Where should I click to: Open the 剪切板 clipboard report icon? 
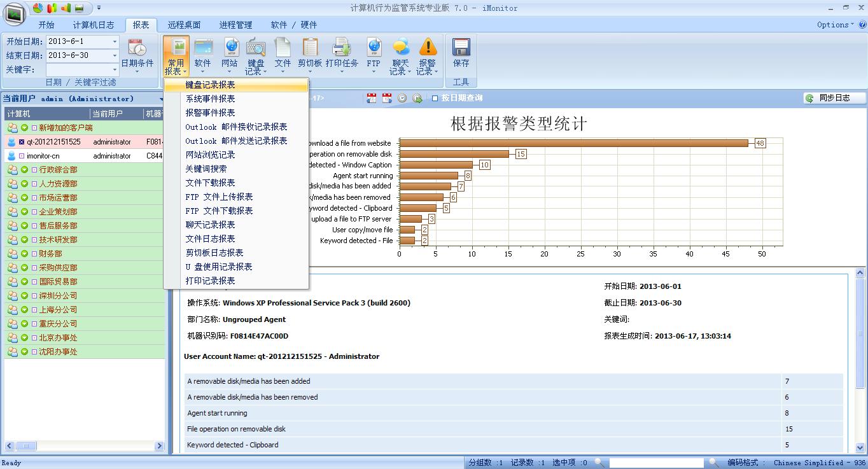[x=310, y=55]
